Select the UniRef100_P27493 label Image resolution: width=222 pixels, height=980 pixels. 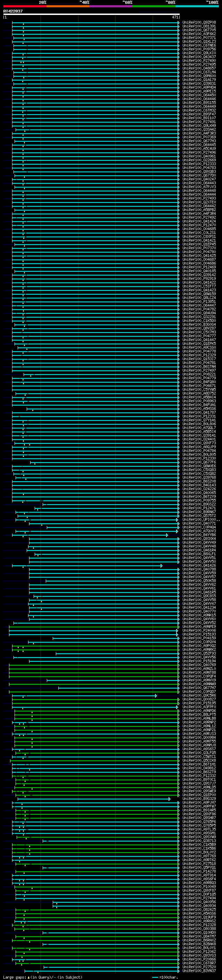199,198
